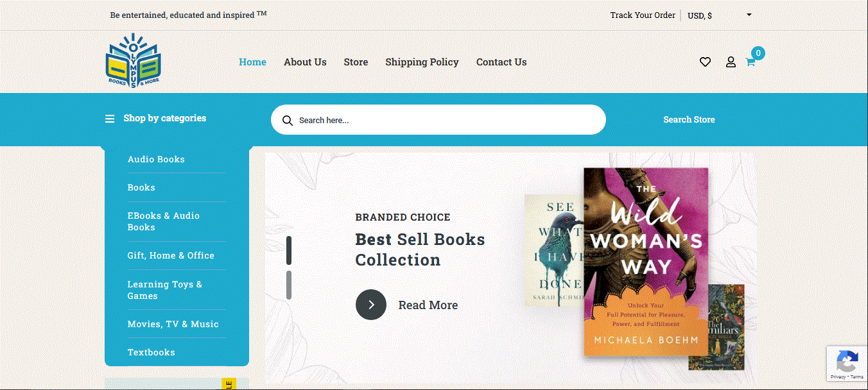This screenshot has height=390, width=868.
Task: Click the hamburger icon beside Shop by categories
Action: [x=110, y=119]
